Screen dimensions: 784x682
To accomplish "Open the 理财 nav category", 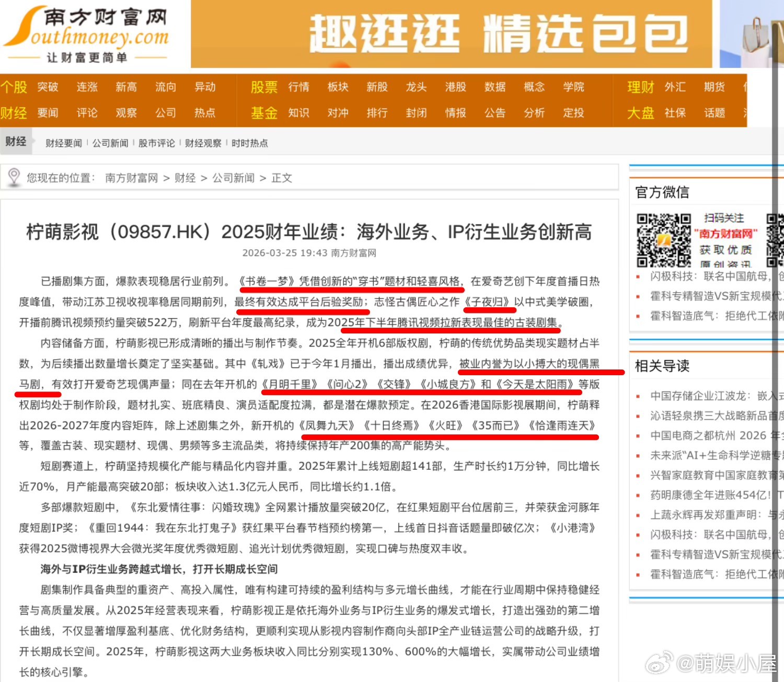I will pyautogui.click(x=641, y=87).
